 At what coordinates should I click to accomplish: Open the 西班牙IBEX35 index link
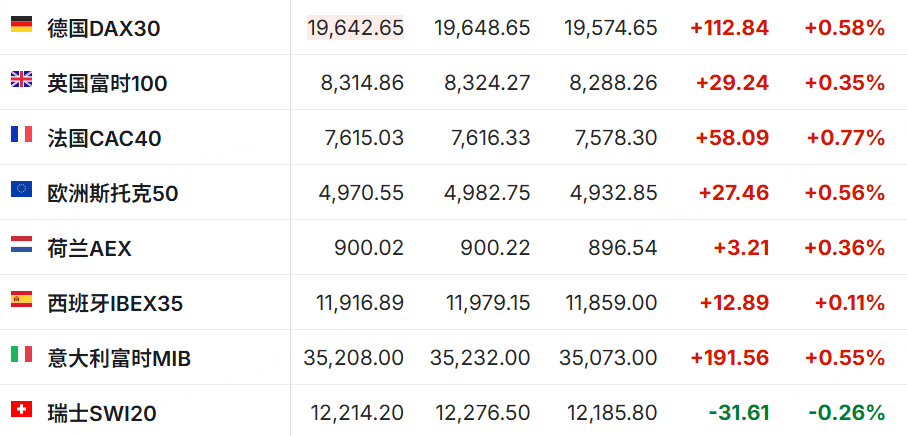point(115,304)
